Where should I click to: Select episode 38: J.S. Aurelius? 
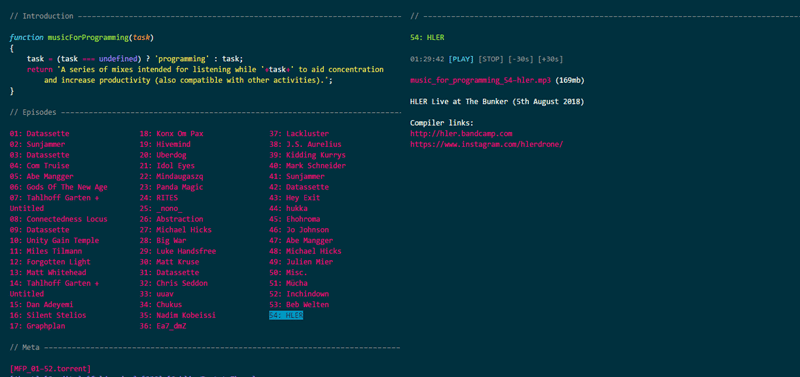click(305, 144)
